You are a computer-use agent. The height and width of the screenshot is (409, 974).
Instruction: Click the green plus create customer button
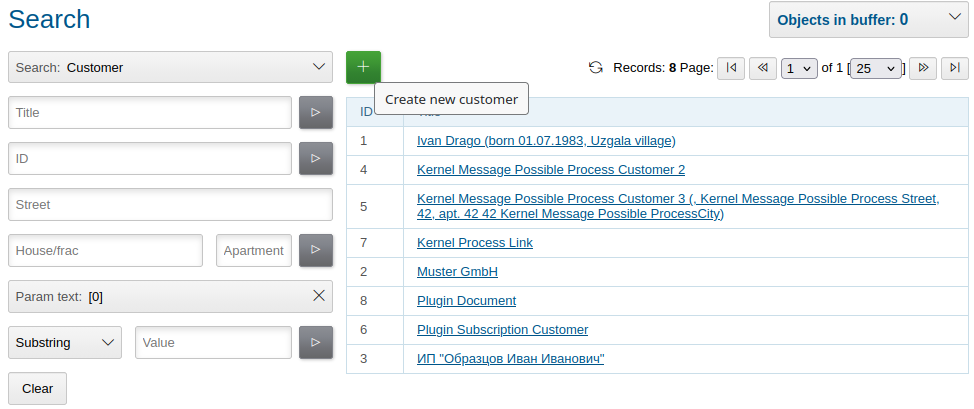coord(363,67)
